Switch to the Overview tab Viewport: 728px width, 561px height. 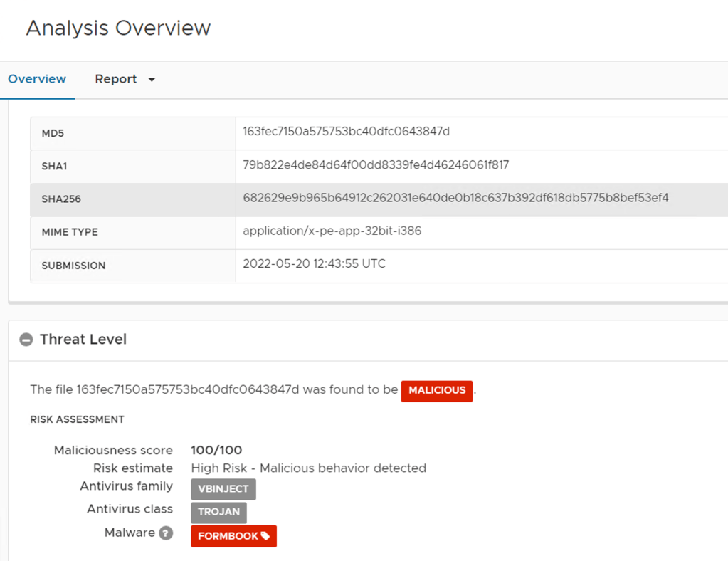(x=37, y=79)
